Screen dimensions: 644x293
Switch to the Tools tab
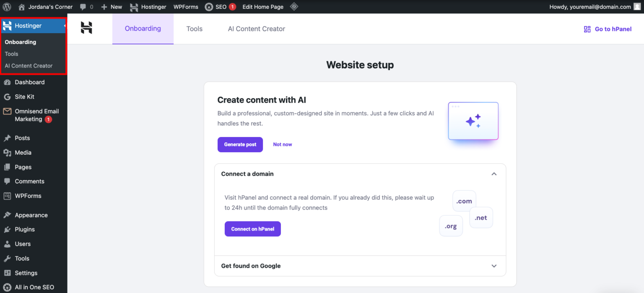click(x=194, y=29)
